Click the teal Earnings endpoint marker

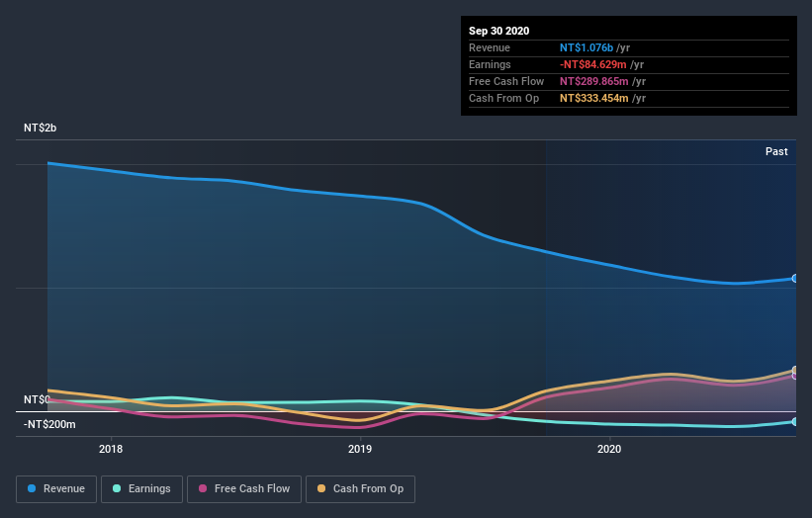795,422
